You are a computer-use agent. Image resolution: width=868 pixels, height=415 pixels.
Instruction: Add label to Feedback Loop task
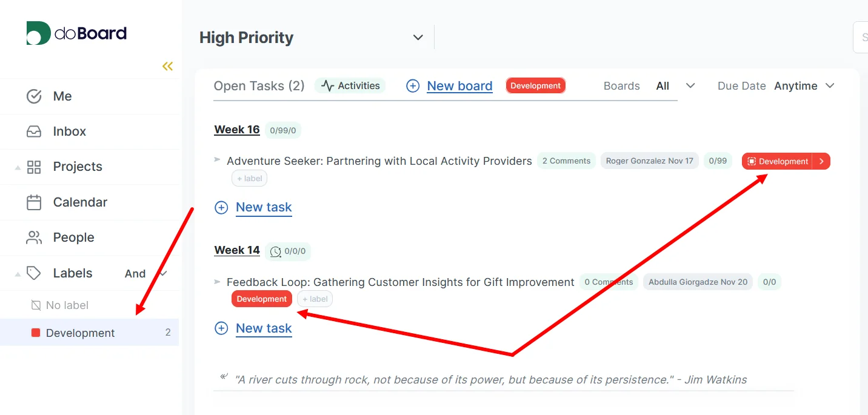pyautogui.click(x=315, y=299)
